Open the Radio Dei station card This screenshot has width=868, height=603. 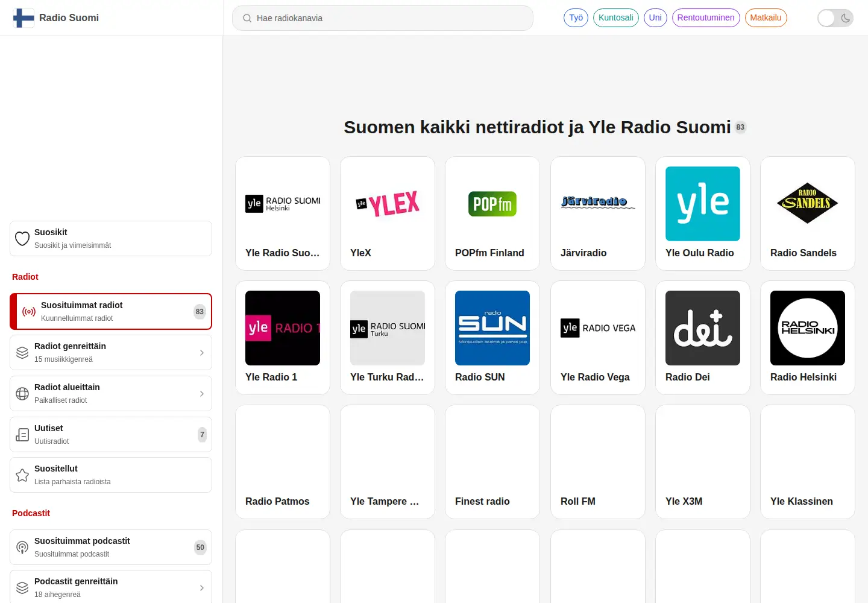click(703, 338)
